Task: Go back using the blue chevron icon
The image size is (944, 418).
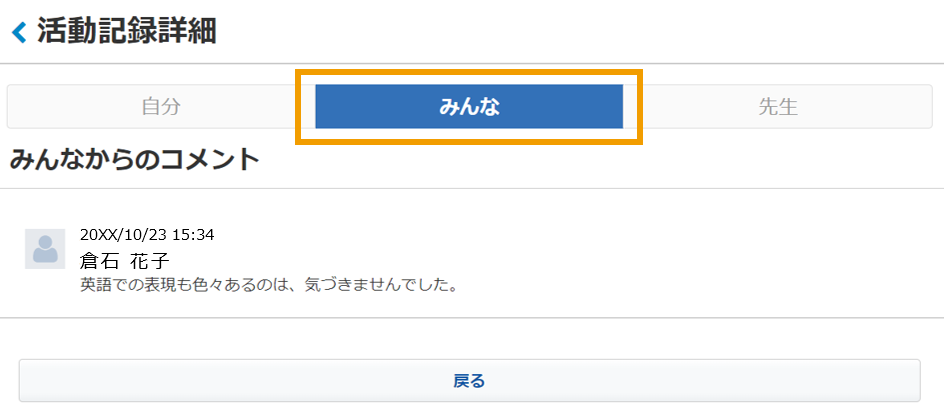Action: [19, 32]
